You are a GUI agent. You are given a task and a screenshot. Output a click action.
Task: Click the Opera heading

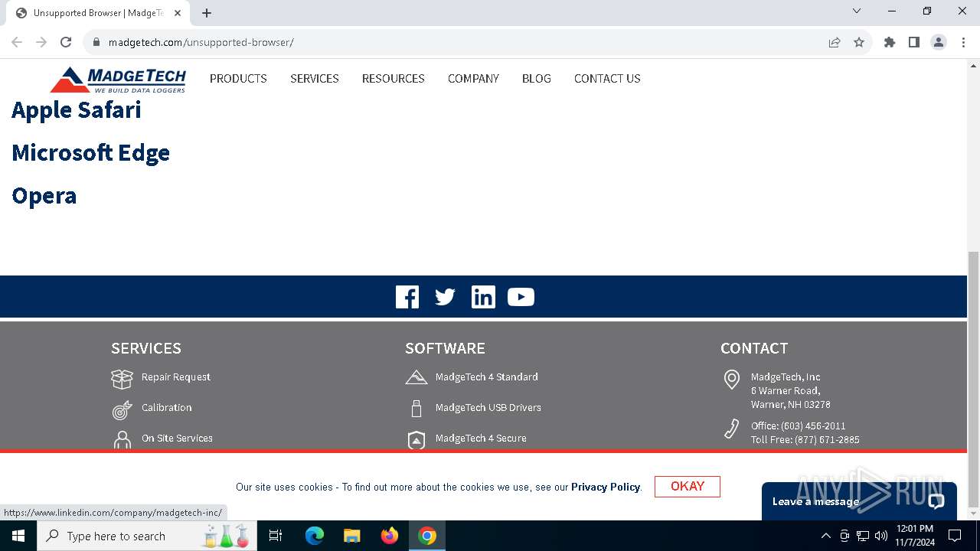coord(44,195)
